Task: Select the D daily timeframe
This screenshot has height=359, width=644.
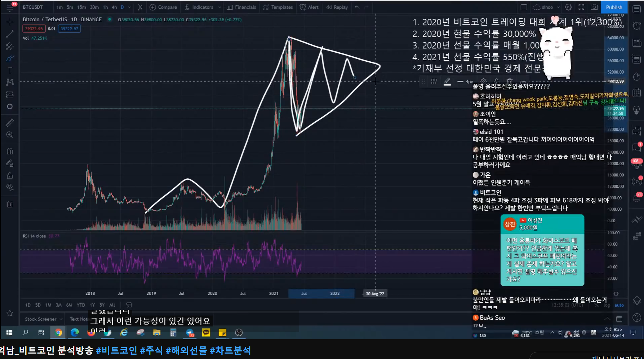Action: (122, 7)
